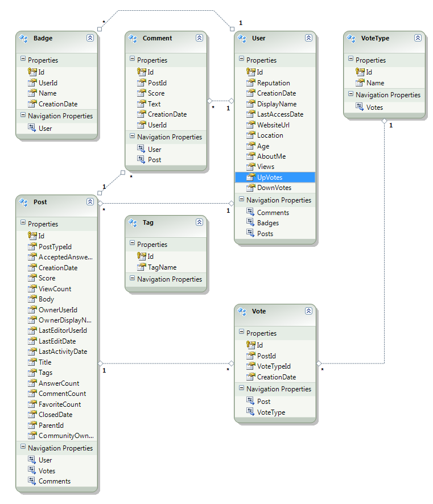This screenshot has height=504, width=433.
Task: Click the key icon of Badge Id
Action: pyautogui.click(x=32, y=72)
